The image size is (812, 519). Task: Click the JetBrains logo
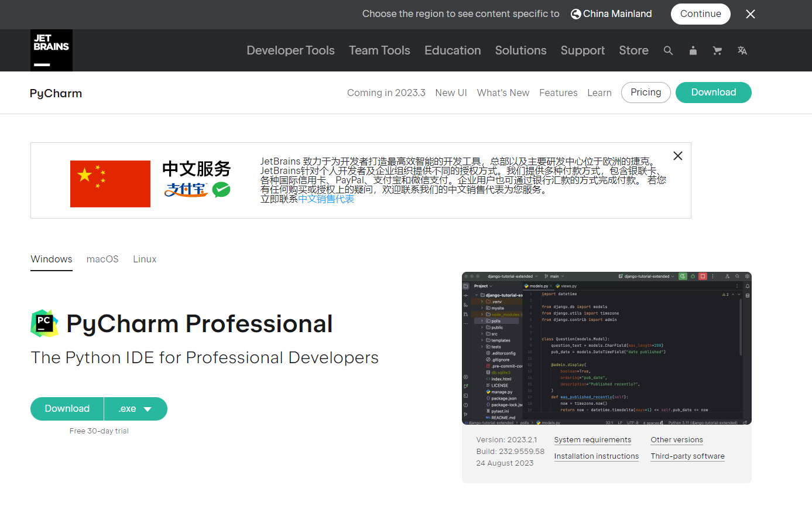(x=52, y=50)
